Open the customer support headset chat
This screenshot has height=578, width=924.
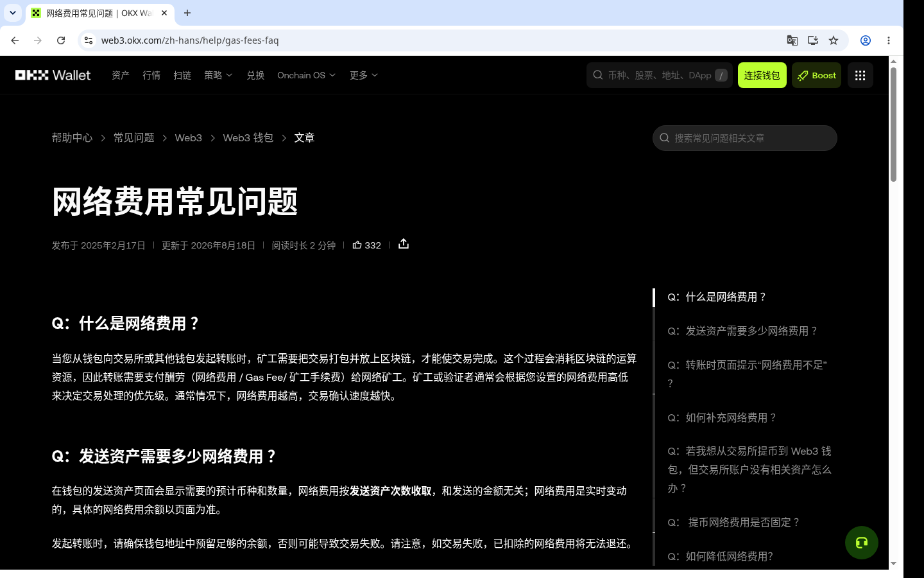point(862,543)
